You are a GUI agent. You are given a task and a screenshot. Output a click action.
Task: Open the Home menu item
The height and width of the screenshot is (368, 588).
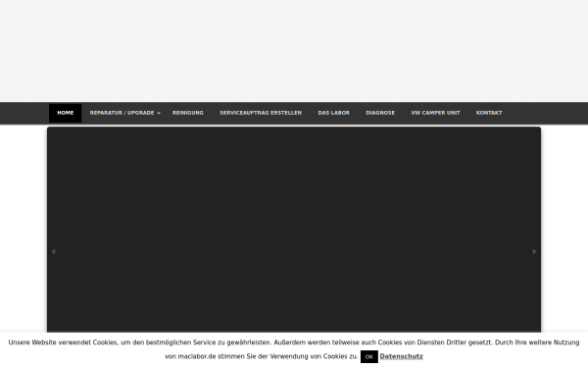66,113
